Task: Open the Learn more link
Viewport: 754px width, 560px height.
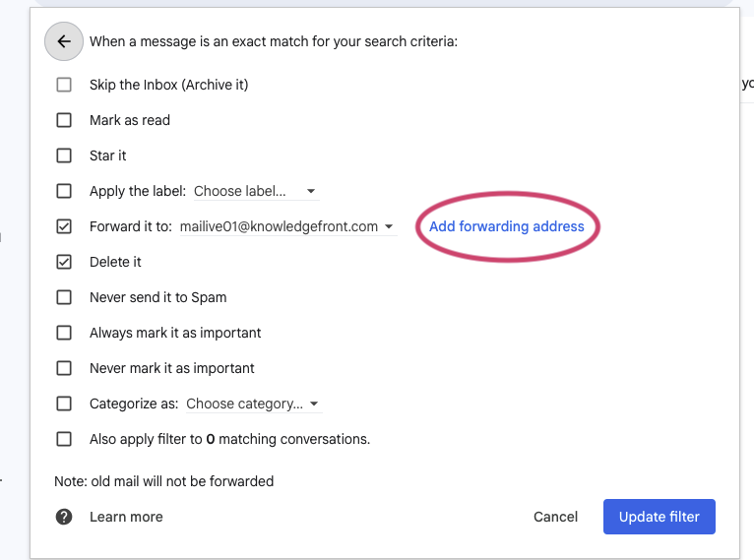Action: pos(126,517)
